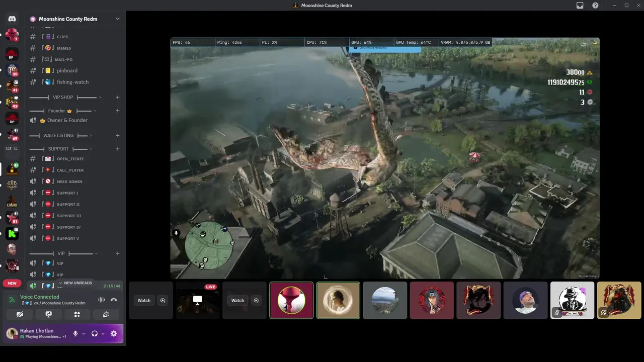The image size is (644, 362).
Task: Open noise suppression waveform icon
Action: [102, 300]
